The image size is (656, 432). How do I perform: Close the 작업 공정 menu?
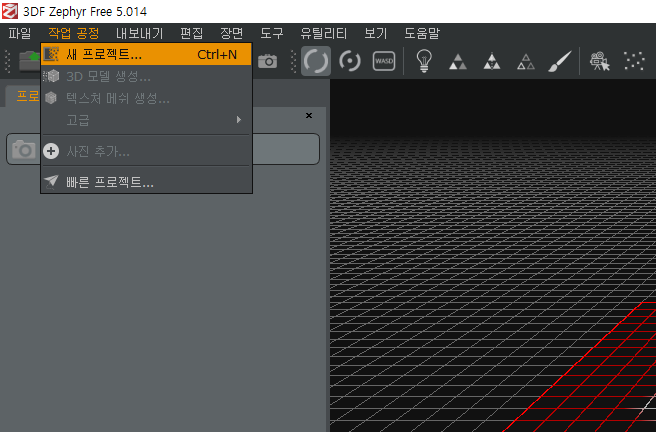(x=74, y=33)
